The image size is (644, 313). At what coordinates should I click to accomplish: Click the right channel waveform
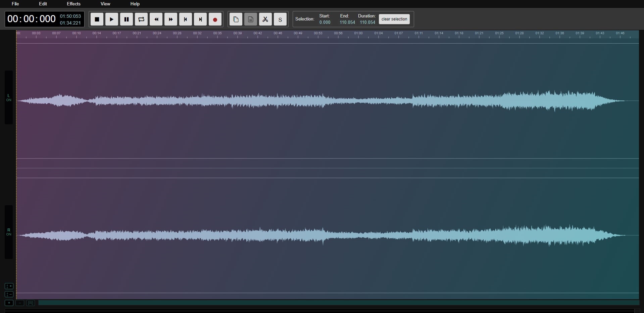pyautogui.click(x=328, y=235)
